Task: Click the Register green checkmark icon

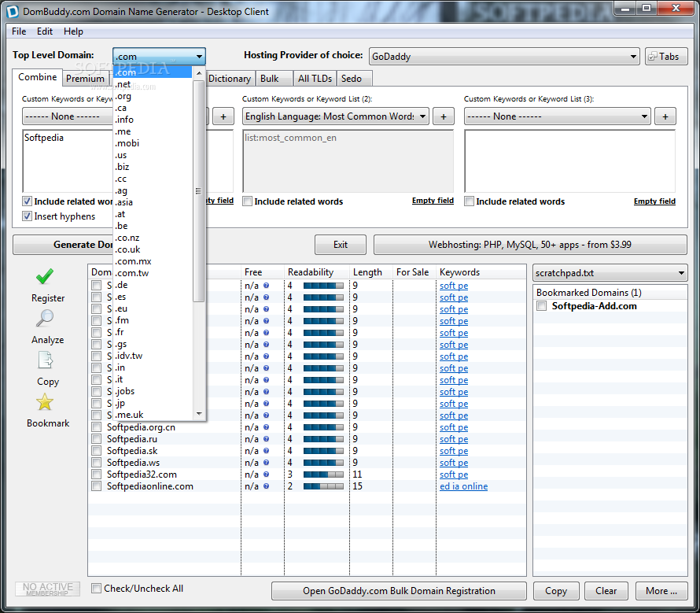Action: pyautogui.click(x=45, y=276)
